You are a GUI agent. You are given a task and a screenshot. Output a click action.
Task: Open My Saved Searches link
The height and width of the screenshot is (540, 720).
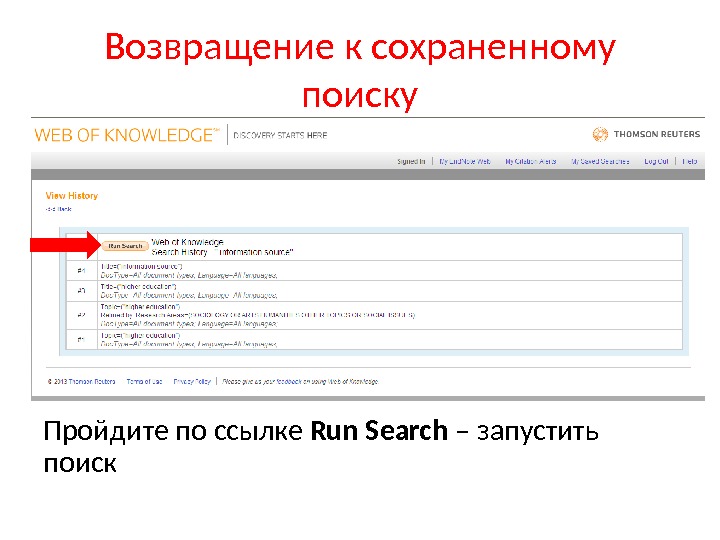pyautogui.click(x=600, y=162)
